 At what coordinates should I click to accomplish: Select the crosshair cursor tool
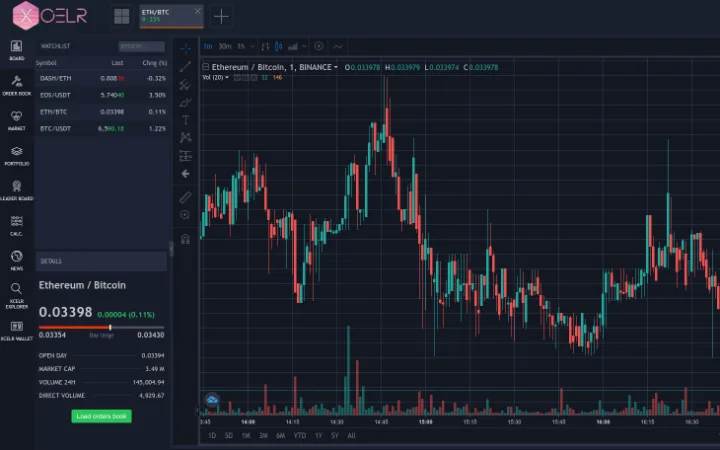186,48
